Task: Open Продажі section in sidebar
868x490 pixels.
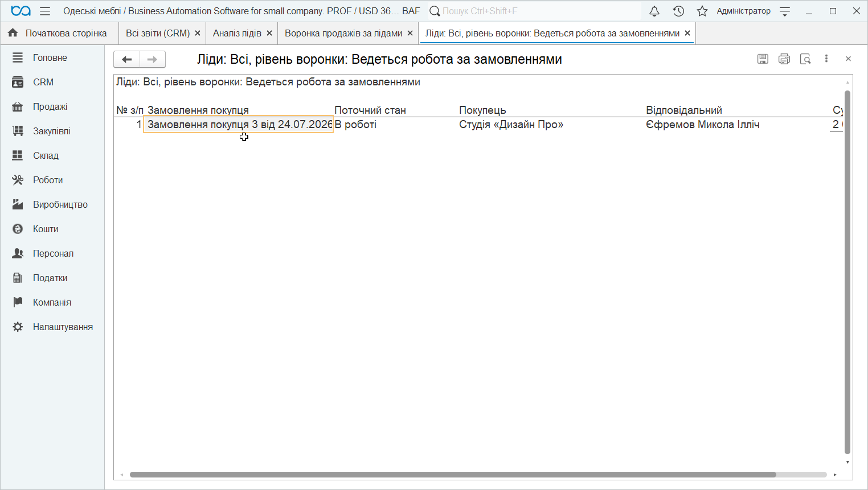Action: click(x=52, y=106)
